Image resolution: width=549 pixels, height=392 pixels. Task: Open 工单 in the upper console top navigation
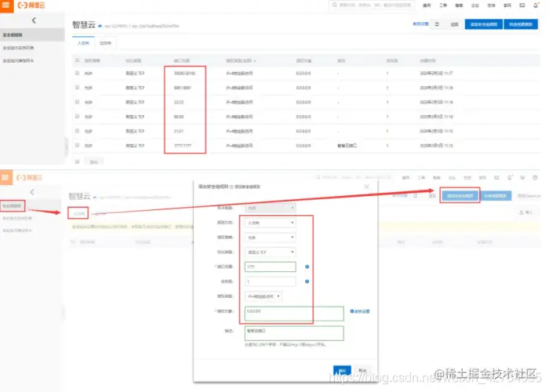443,5
